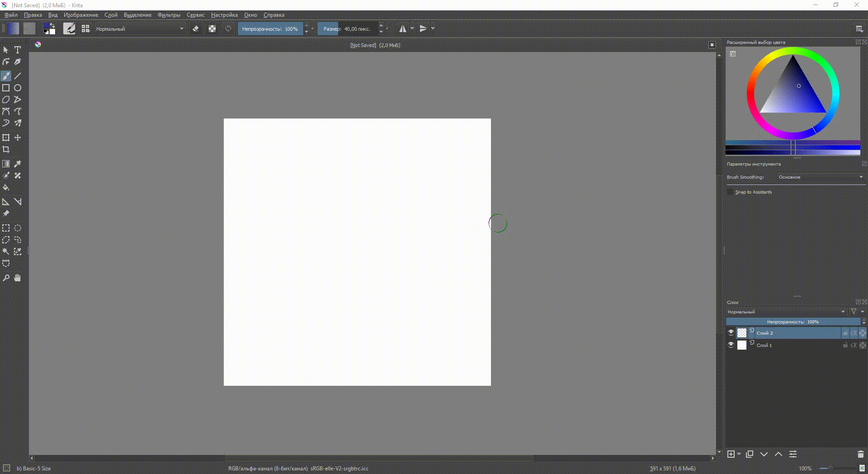Select the Multibrush tool

[x=18, y=123]
